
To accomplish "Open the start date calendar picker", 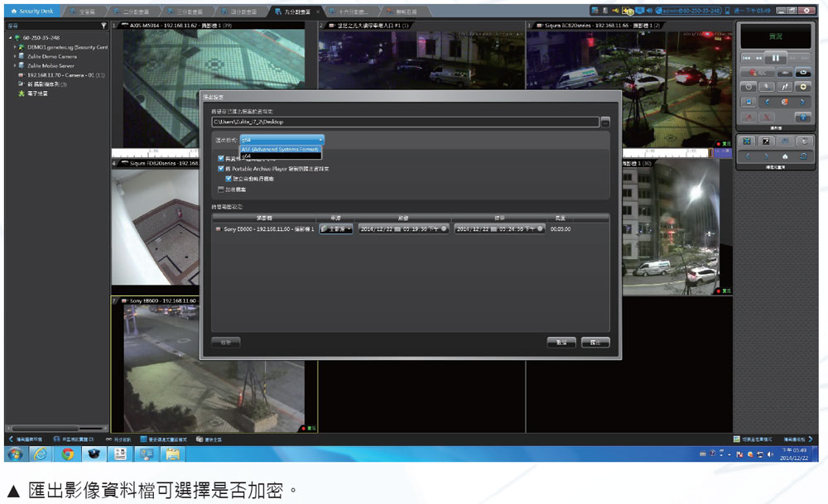I will click(x=397, y=229).
